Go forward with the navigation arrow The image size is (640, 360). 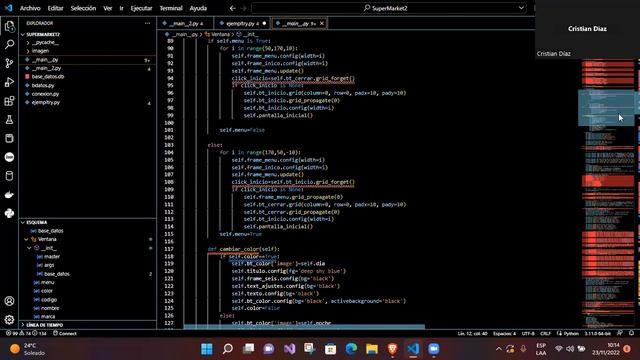click(x=244, y=8)
